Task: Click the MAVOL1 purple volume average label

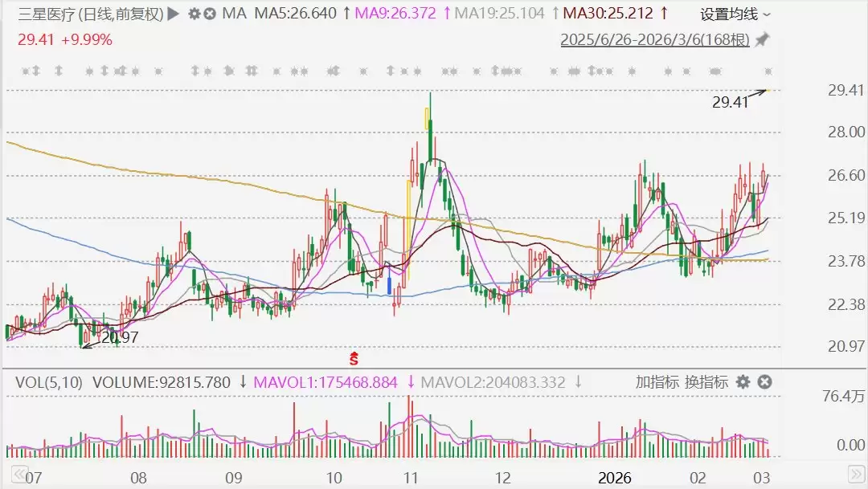Action: coord(325,382)
